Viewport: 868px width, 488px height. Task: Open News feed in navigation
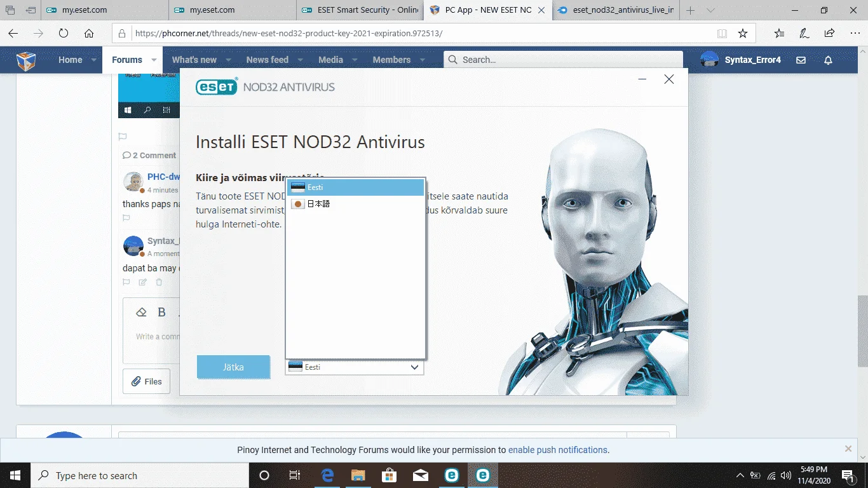coord(267,60)
